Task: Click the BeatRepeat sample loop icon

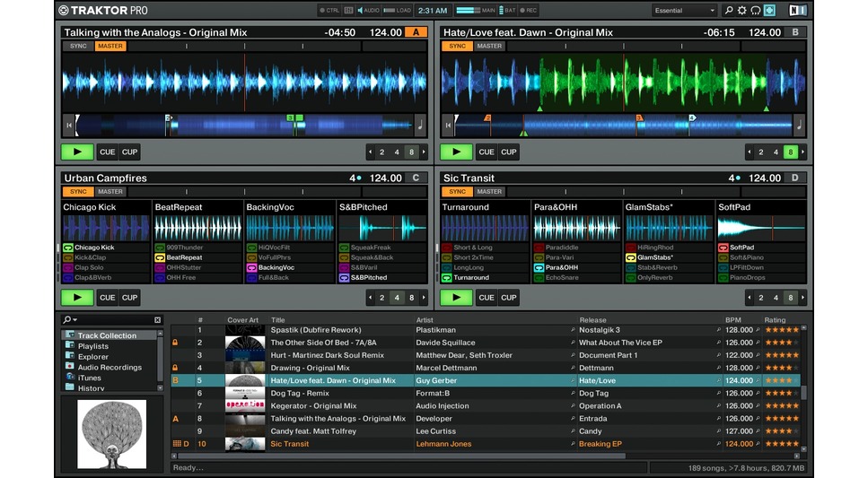Action: 160,257
